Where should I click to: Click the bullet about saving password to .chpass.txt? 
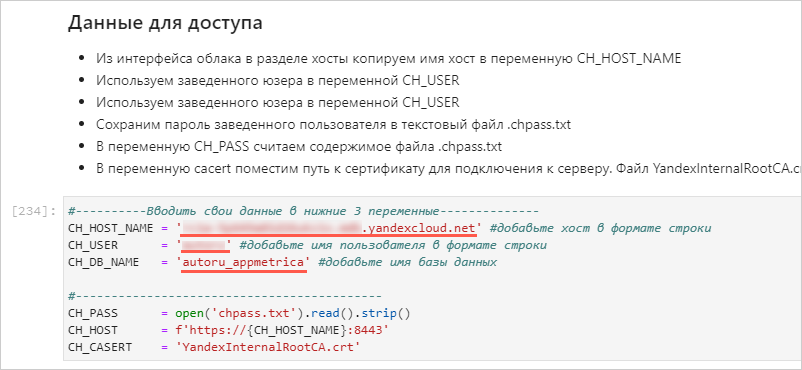tap(333, 125)
